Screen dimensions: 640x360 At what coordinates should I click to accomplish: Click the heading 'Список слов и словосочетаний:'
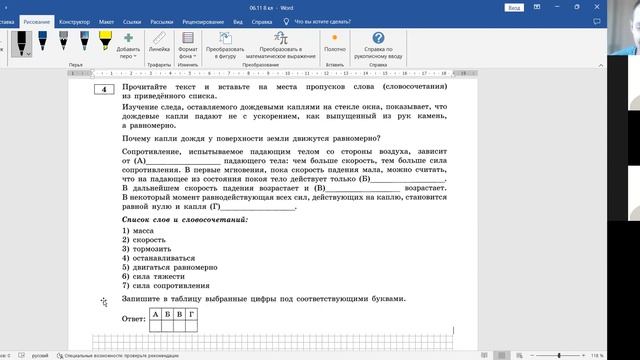point(185,220)
